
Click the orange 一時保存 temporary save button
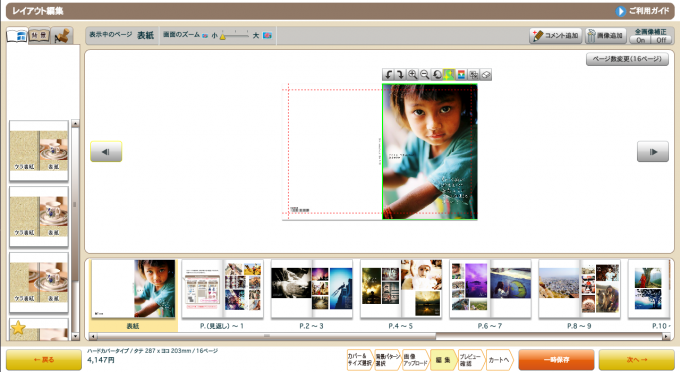(556, 360)
